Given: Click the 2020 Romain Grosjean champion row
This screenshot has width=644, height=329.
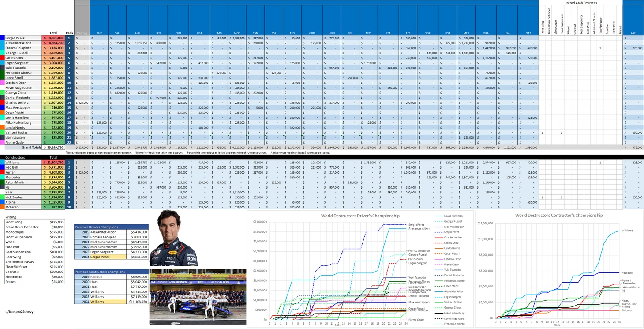Looking at the screenshot, I should tap(111, 237).
